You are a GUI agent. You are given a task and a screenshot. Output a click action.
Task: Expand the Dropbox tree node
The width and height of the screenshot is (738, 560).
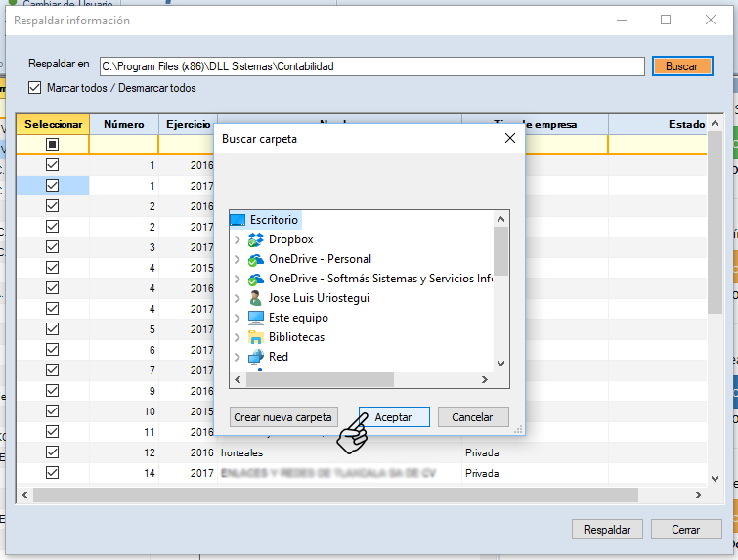(237, 239)
